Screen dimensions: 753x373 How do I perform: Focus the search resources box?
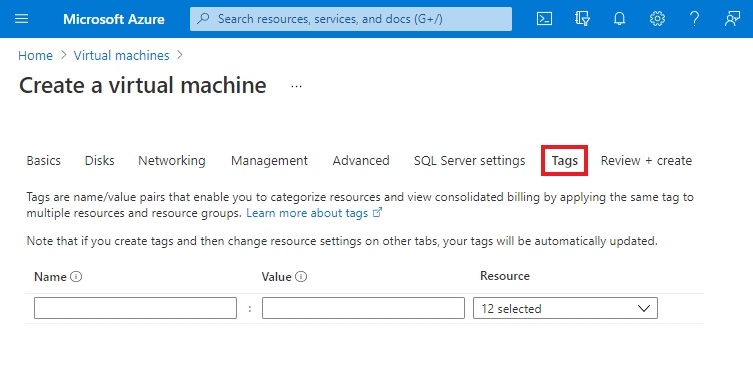(351, 19)
